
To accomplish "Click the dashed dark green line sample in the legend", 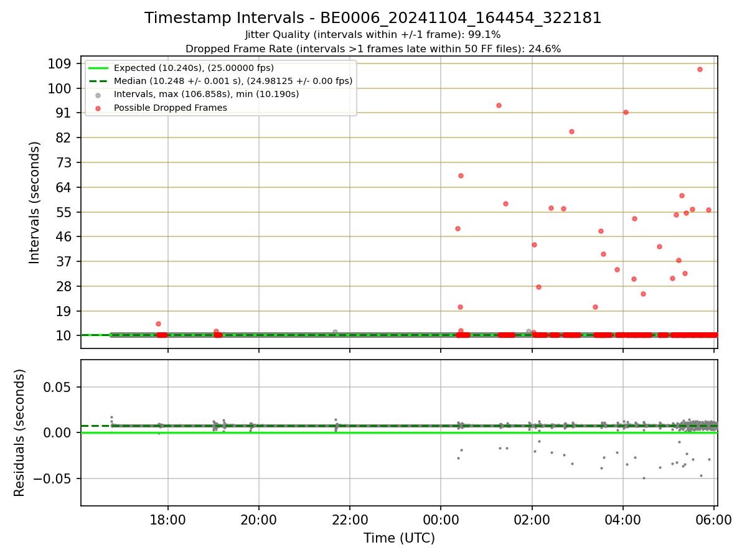I will [98, 81].
